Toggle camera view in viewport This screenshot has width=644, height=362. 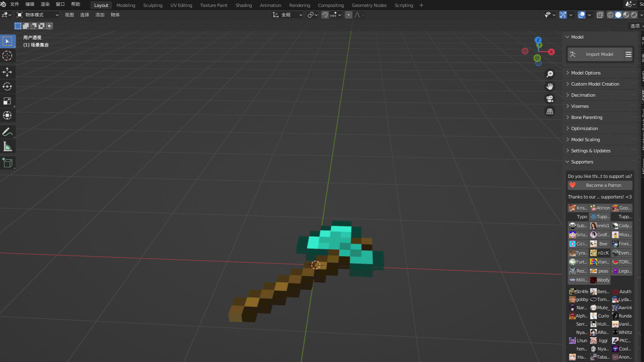pyautogui.click(x=550, y=99)
